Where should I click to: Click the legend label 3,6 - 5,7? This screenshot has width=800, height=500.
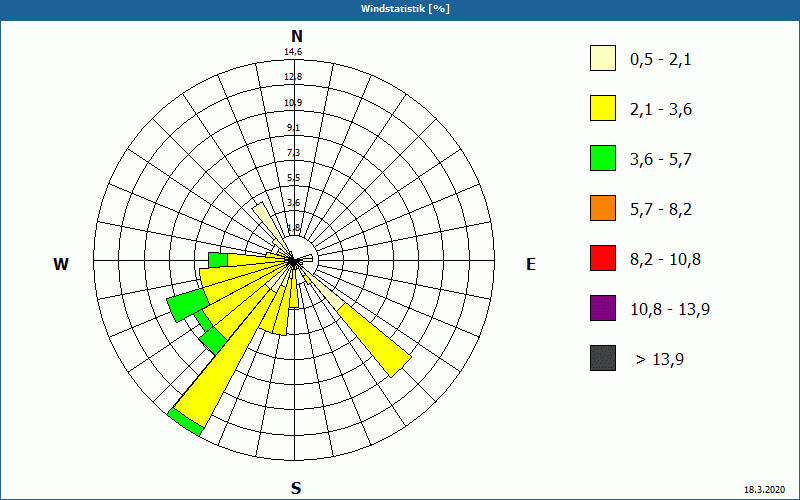[661, 160]
